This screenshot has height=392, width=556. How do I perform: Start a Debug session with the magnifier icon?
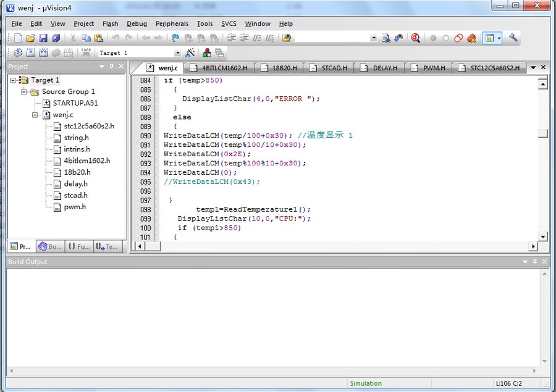(415, 38)
